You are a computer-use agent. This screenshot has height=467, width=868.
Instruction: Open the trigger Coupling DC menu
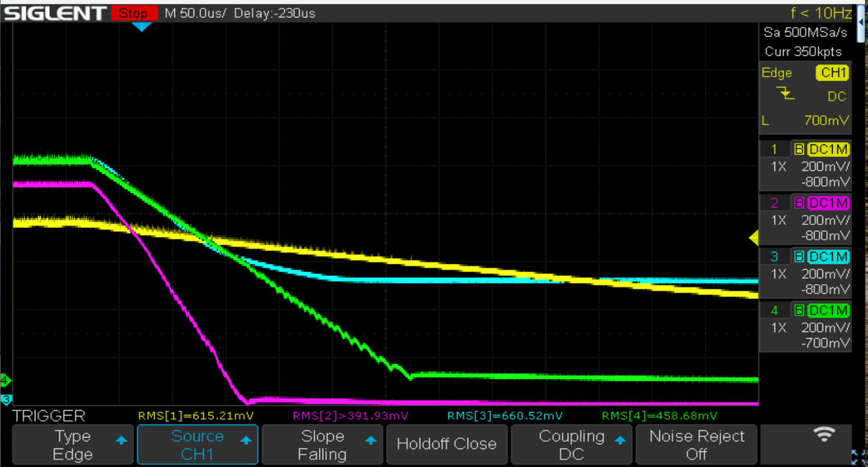pyautogui.click(x=572, y=445)
